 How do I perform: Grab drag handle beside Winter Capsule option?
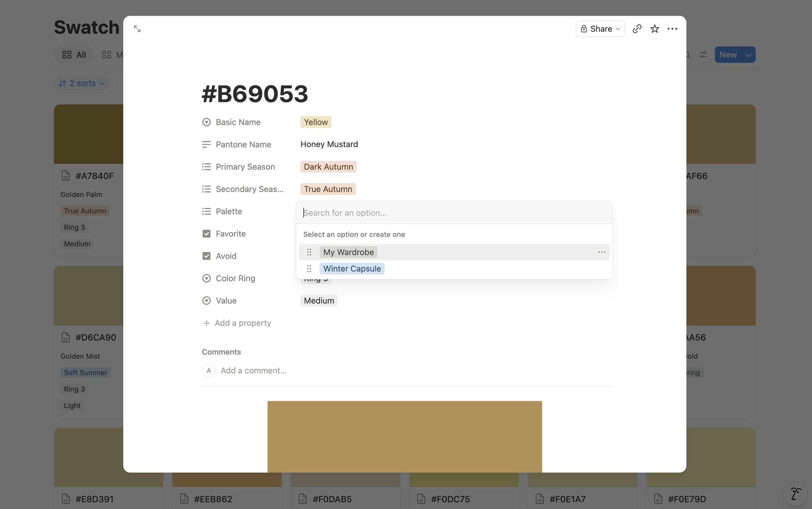309,268
